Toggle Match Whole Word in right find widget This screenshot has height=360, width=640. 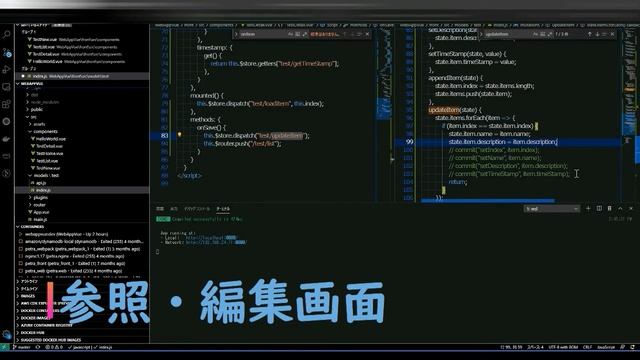(542, 34)
